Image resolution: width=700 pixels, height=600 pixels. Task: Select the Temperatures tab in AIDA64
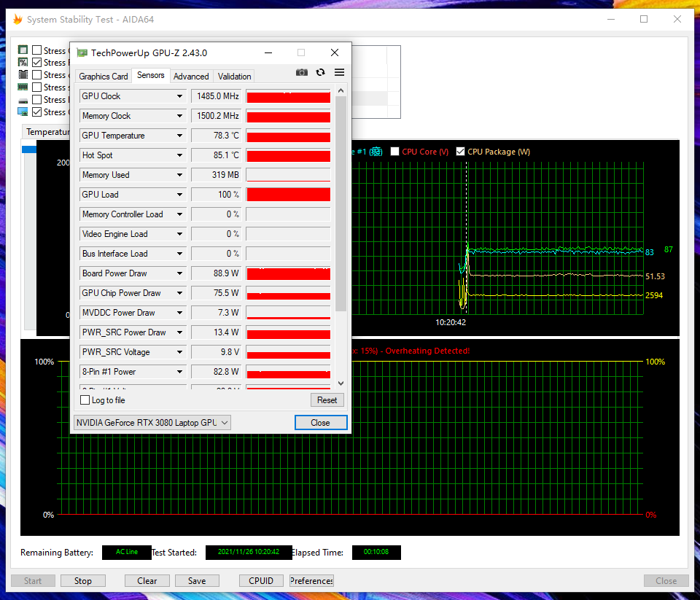[x=47, y=132]
